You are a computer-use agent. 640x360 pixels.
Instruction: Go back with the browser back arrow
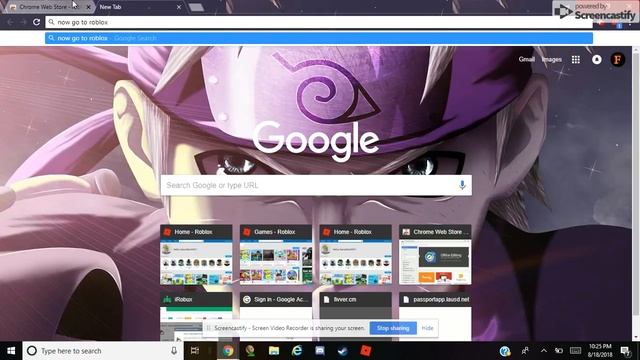pos(10,22)
